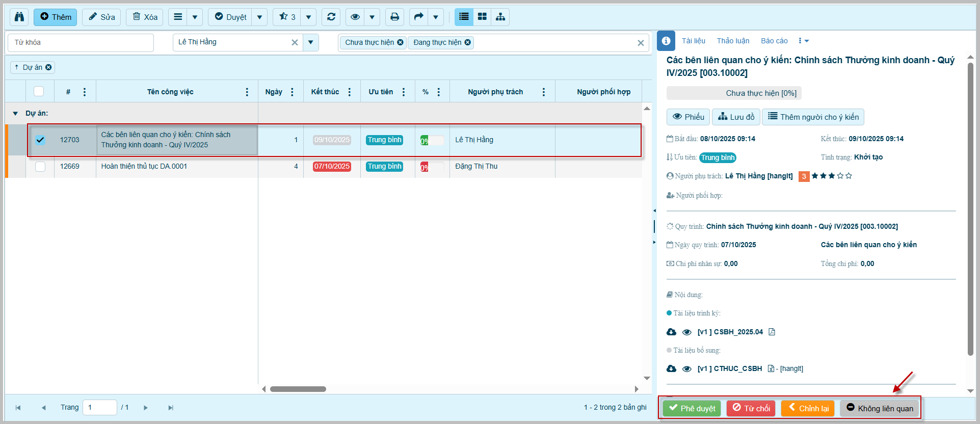Open the Thảo luận tab
The height and width of the screenshot is (424, 980).
[733, 41]
